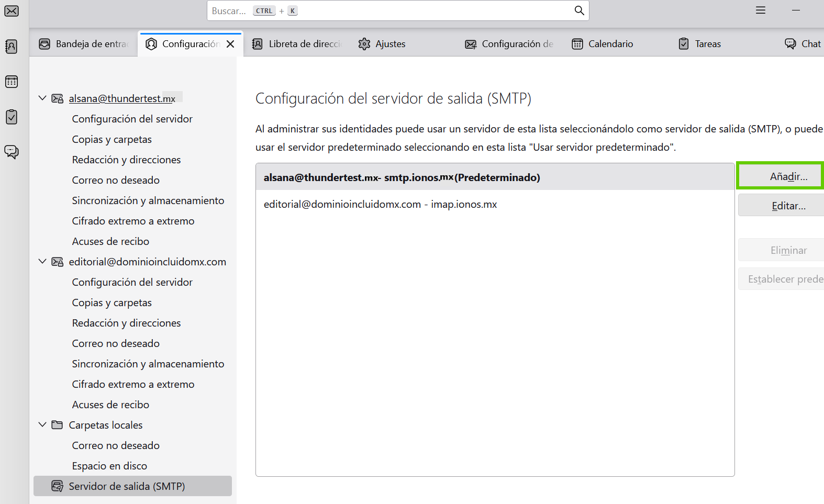Open editorial Correo no deseado
Screen dimensions: 824x504
pos(116,343)
